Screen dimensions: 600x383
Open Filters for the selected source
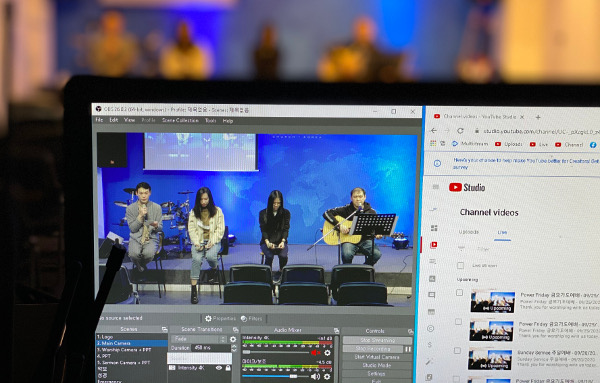252,318
